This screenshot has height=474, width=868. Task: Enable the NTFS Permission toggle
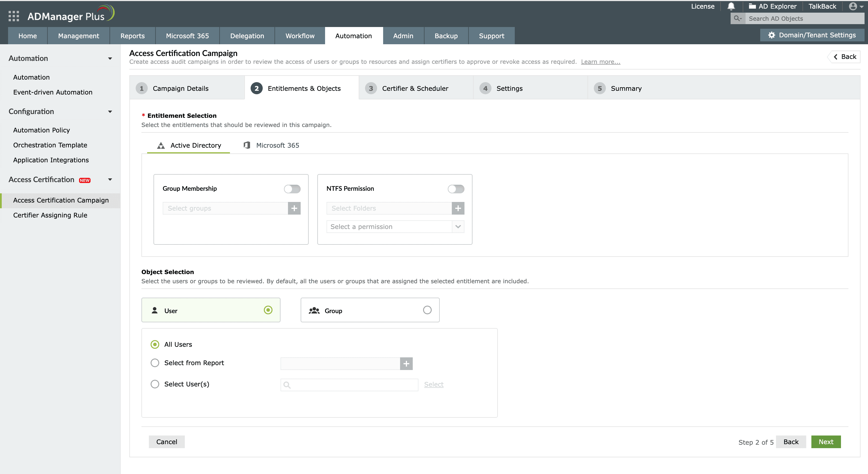pos(456,189)
